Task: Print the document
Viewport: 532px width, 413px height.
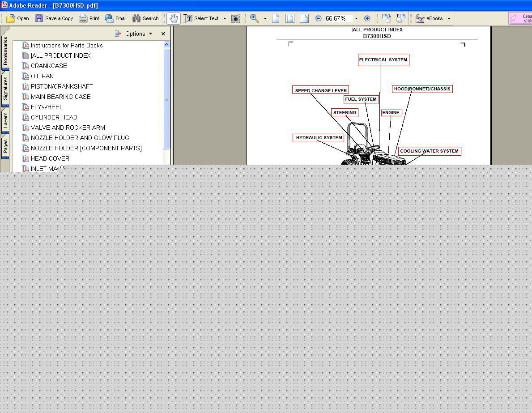Action: tap(89, 18)
